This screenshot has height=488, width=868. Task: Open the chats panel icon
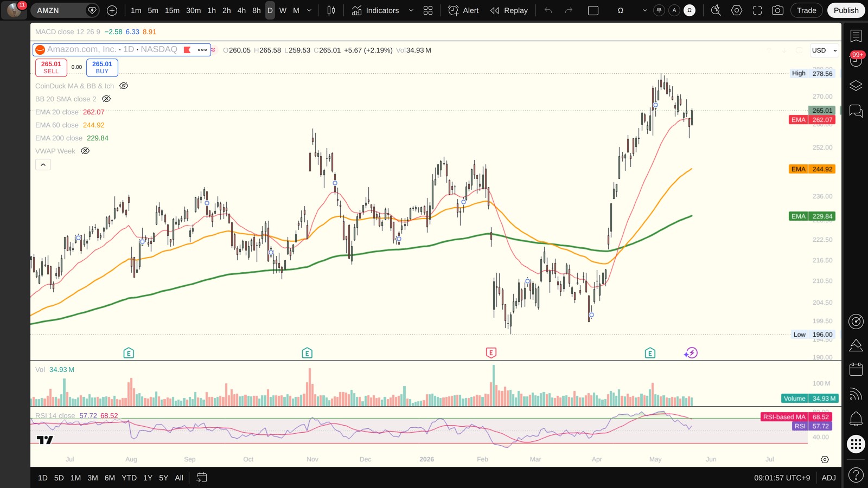856,111
